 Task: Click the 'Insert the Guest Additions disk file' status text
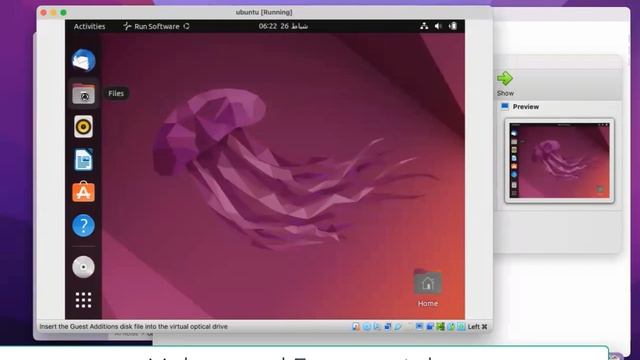click(133, 327)
